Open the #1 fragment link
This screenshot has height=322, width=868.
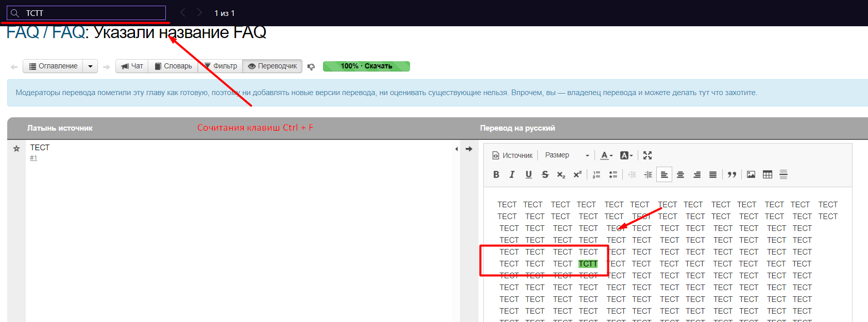33,158
